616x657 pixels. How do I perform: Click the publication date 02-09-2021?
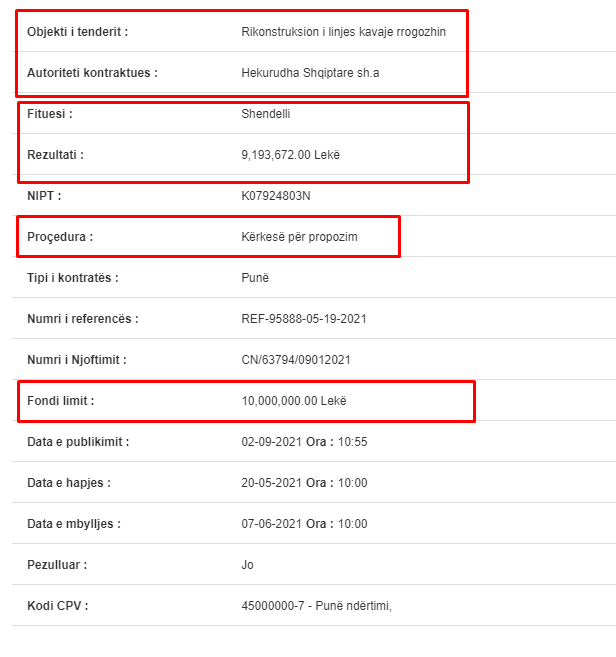coord(272,442)
